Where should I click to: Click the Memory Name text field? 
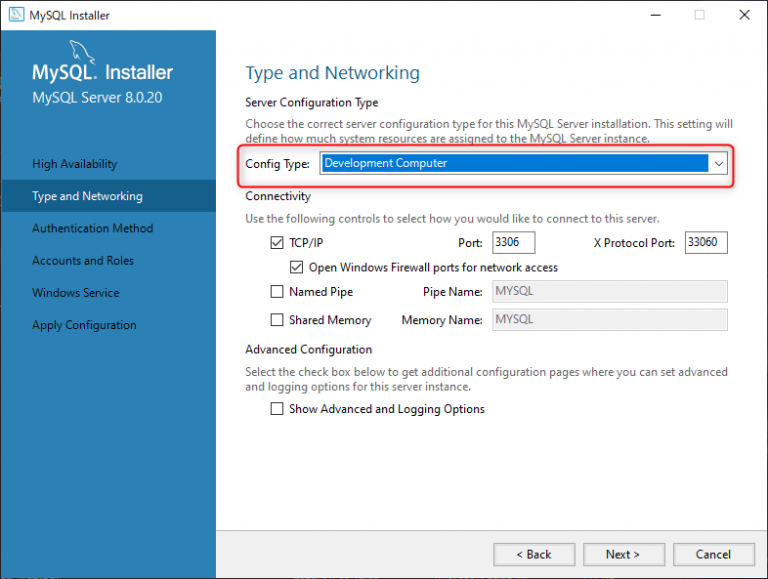607,320
